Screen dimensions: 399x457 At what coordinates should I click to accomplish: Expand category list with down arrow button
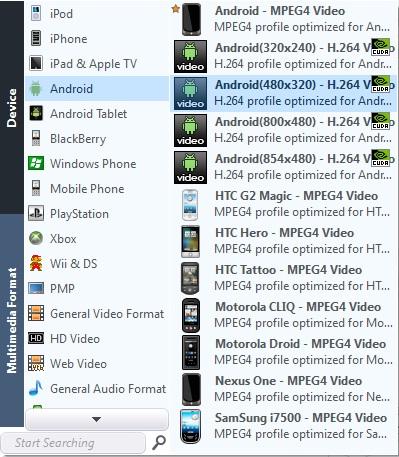point(97,419)
